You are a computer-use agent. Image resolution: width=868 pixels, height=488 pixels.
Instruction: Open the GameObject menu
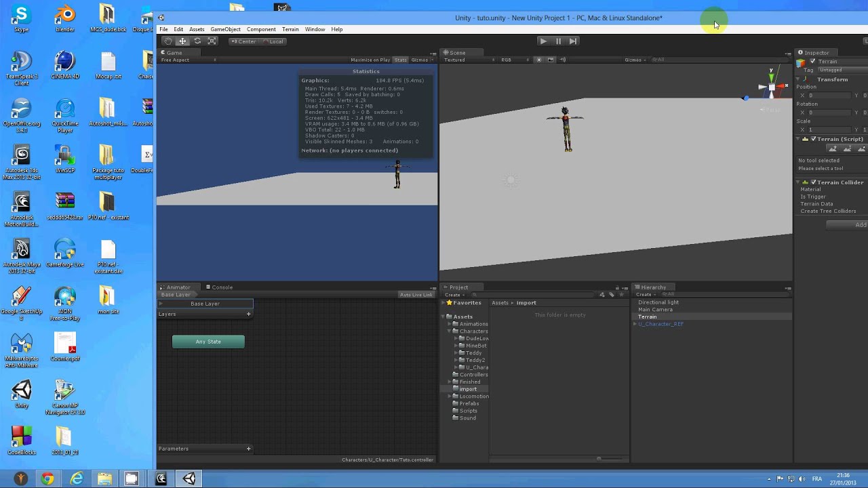[x=225, y=29]
